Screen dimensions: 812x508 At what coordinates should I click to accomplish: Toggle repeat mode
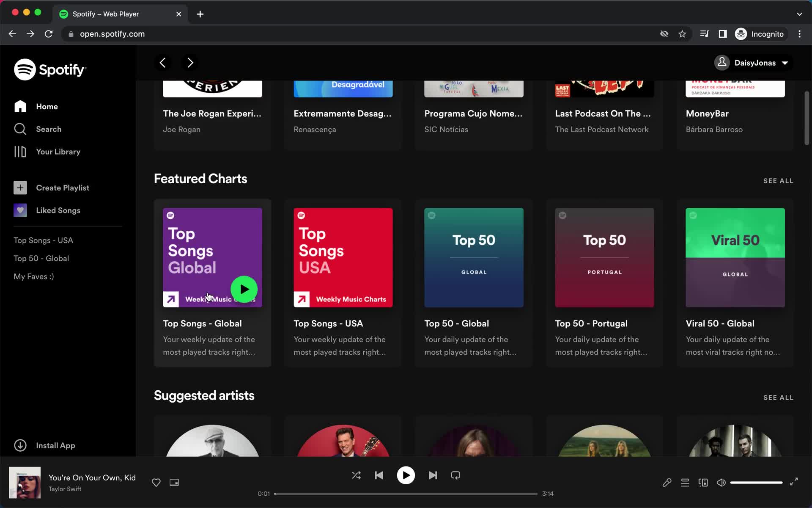coord(455,475)
